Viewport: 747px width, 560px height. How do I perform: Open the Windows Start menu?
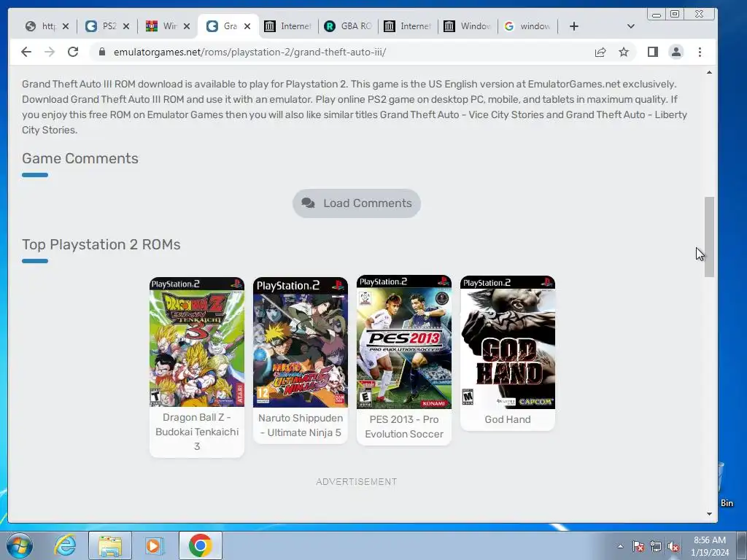click(x=20, y=545)
